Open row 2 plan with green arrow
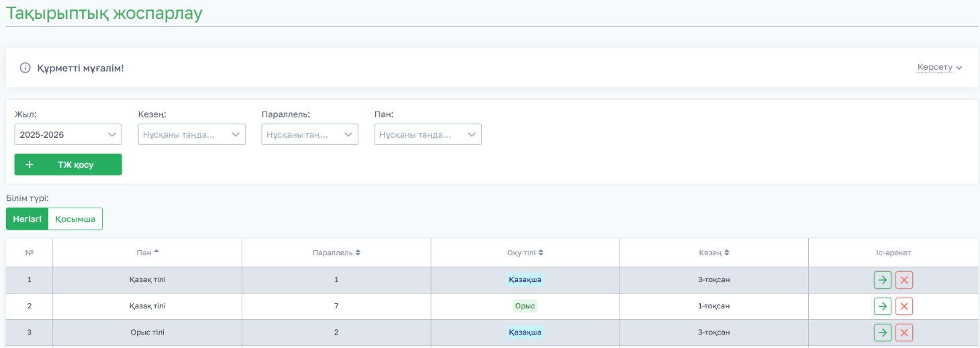 click(882, 306)
